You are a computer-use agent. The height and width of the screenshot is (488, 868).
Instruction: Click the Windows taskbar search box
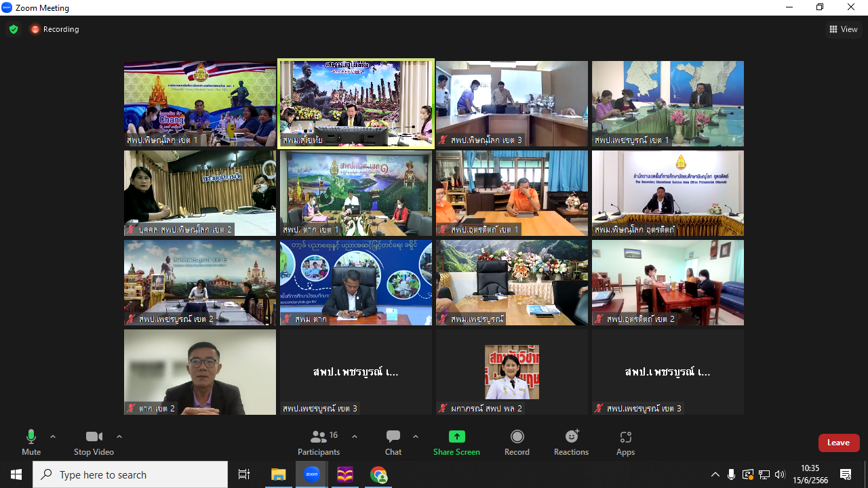[131, 474]
